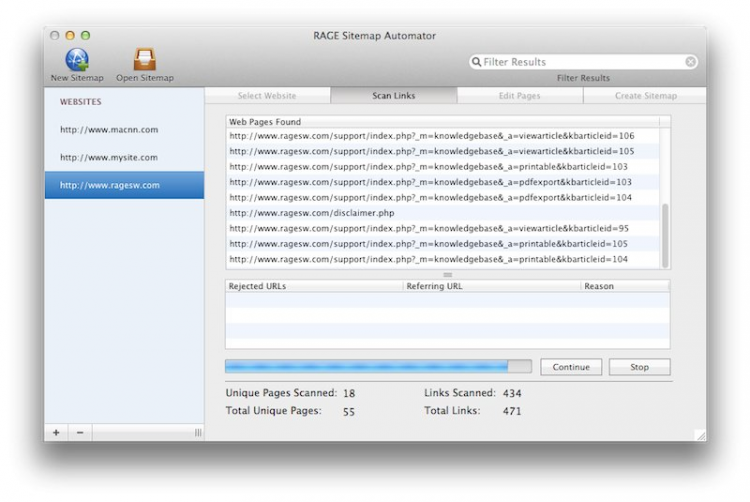Viewport: 750px width, 502px height.
Task: Select the viewarticle kbarticleid=106 URL row
Action: (442, 136)
